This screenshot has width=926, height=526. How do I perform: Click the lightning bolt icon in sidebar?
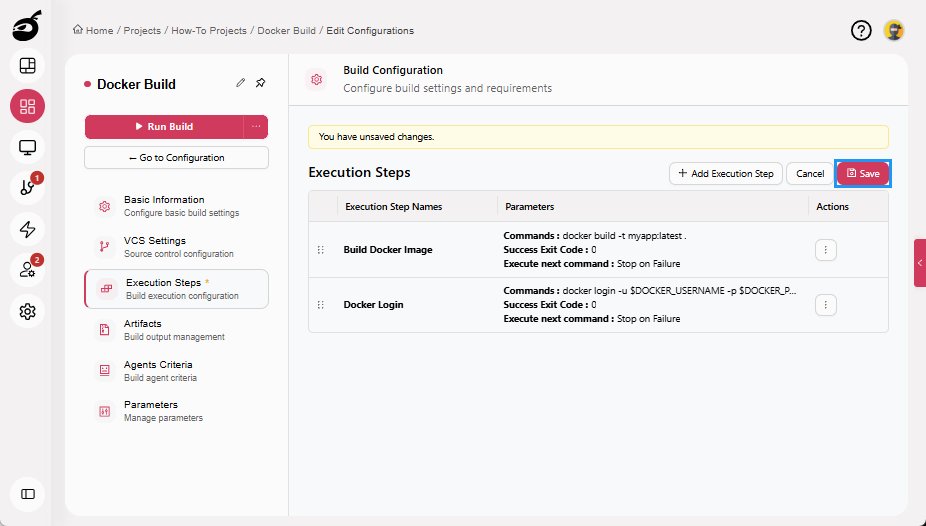click(27, 229)
